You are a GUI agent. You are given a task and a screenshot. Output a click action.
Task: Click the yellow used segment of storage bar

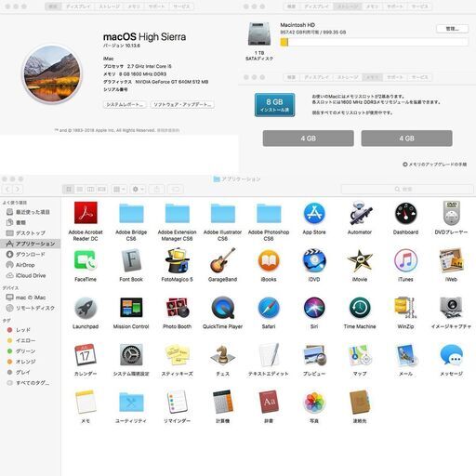pyautogui.click(x=284, y=43)
